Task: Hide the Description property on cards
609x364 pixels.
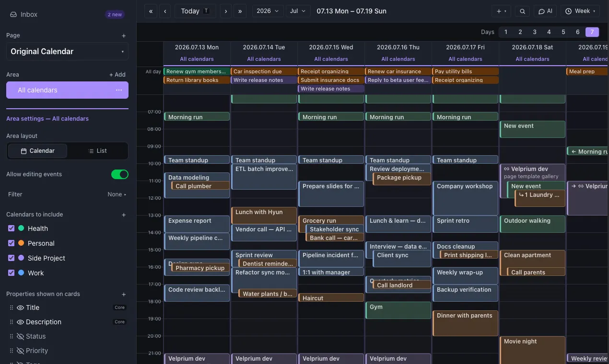Action: (x=21, y=322)
